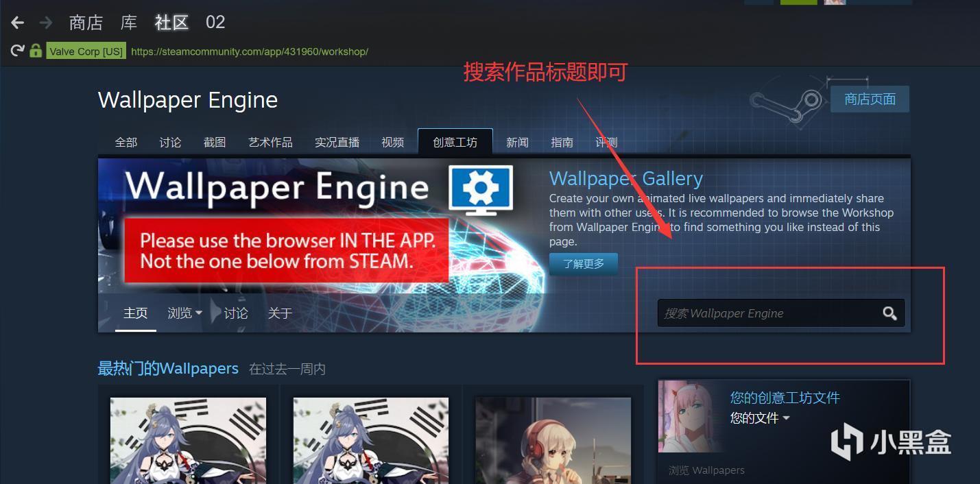Go back with the left arrow

pos(18,23)
